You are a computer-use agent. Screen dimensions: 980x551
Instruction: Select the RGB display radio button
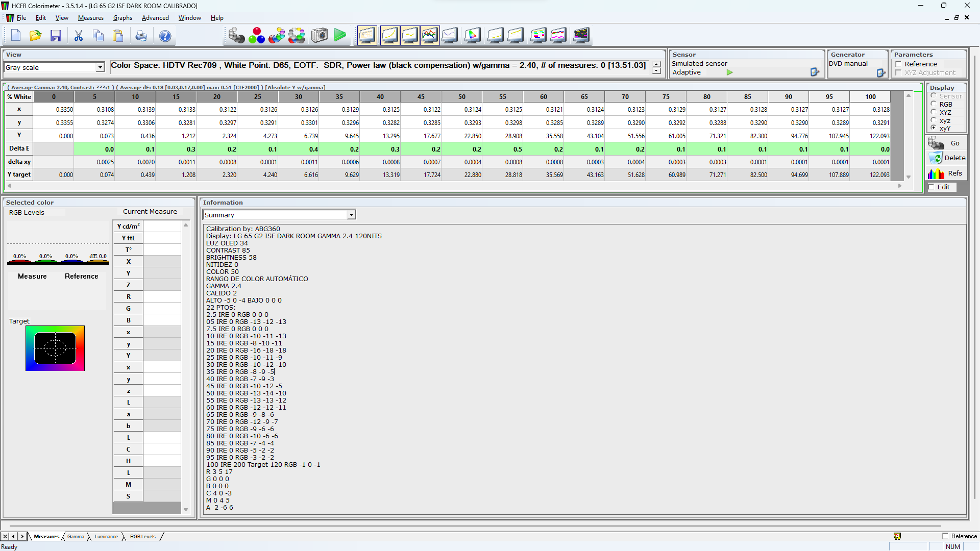coord(934,104)
